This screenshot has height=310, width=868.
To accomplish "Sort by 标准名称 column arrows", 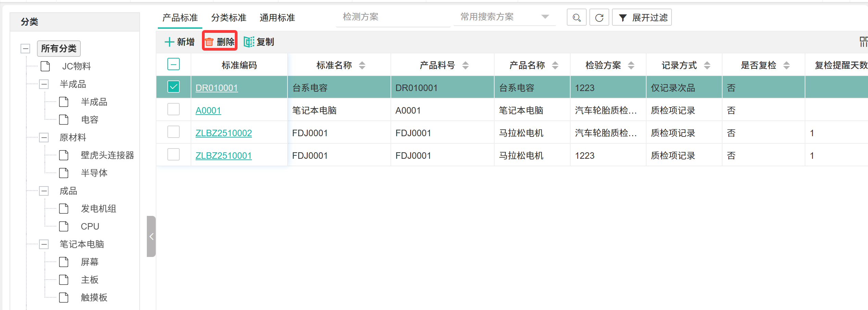I will 362,65.
